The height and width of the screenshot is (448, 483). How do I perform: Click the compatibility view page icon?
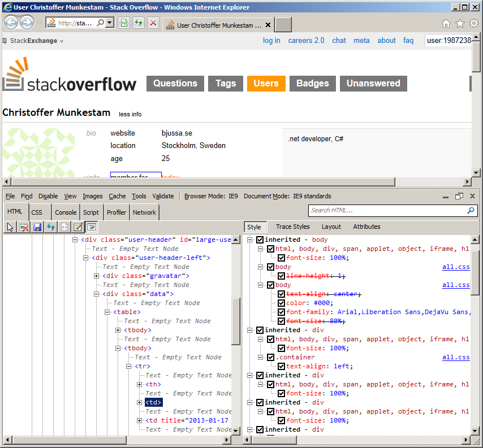(x=124, y=23)
